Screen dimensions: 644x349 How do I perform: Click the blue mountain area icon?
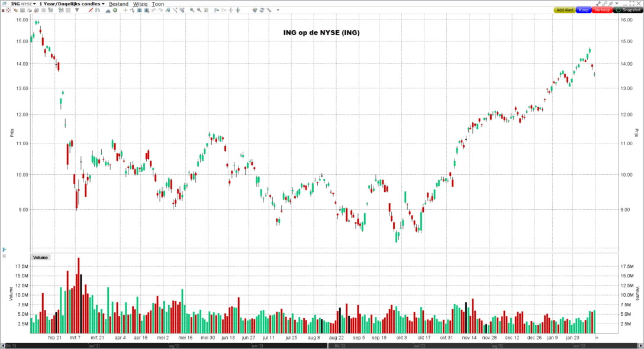click(x=108, y=10)
